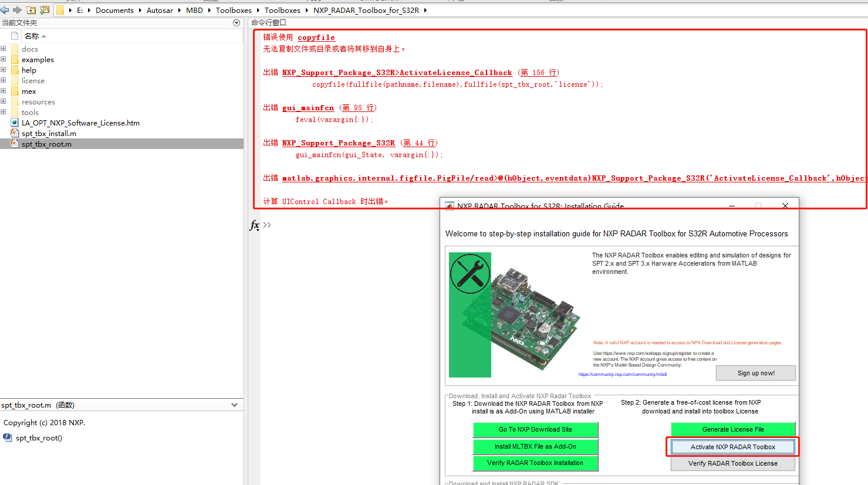The height and width of the screenshot is (485, 868).
Task: Sort files by the 名称 column header
Action: [32, 36]
